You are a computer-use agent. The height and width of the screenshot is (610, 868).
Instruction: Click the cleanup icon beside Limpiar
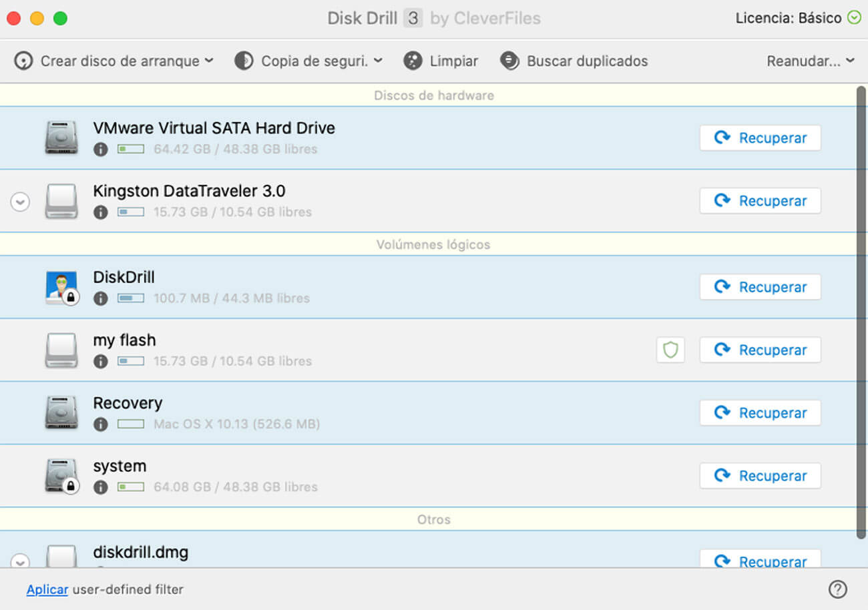(413, 61)
